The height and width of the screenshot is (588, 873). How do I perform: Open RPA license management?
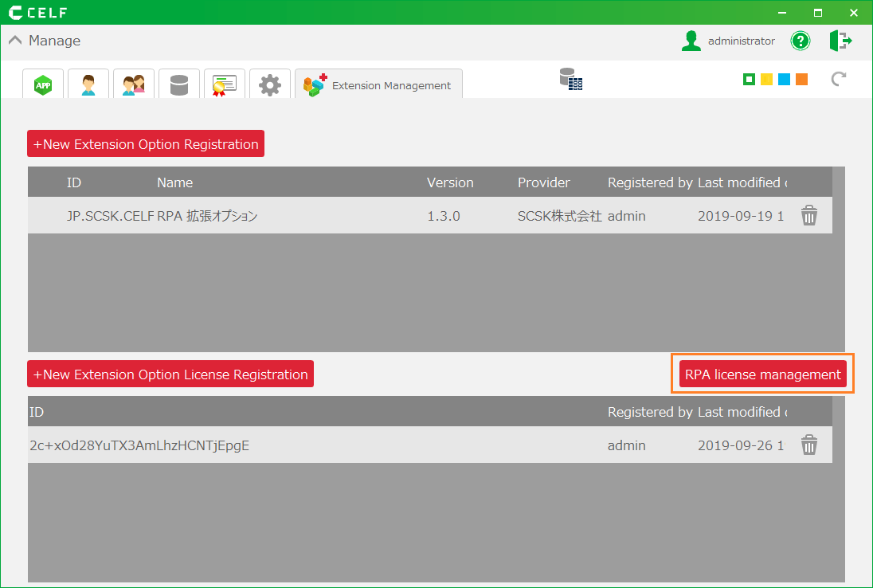coord(762,374)
